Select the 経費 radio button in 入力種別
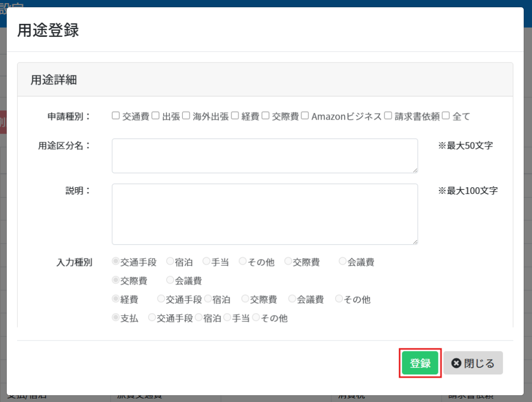The height and width of the screenshot is (402, 532). tap(116, 299)
